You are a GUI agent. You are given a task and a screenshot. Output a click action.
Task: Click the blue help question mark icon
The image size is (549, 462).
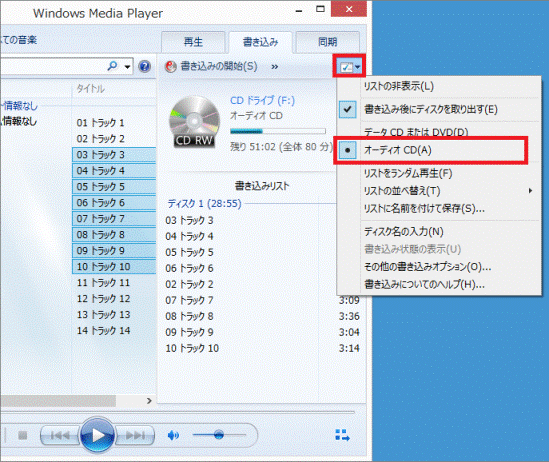point(144,66)
